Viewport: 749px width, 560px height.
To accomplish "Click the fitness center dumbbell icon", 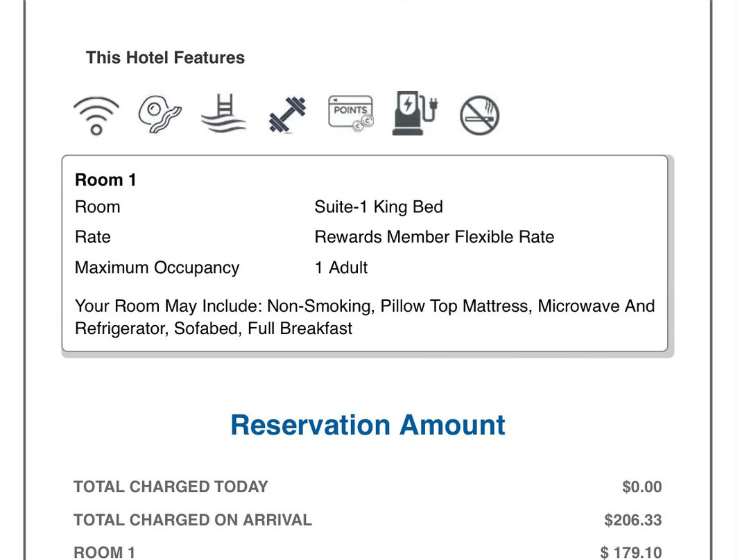I will [287, 114].
